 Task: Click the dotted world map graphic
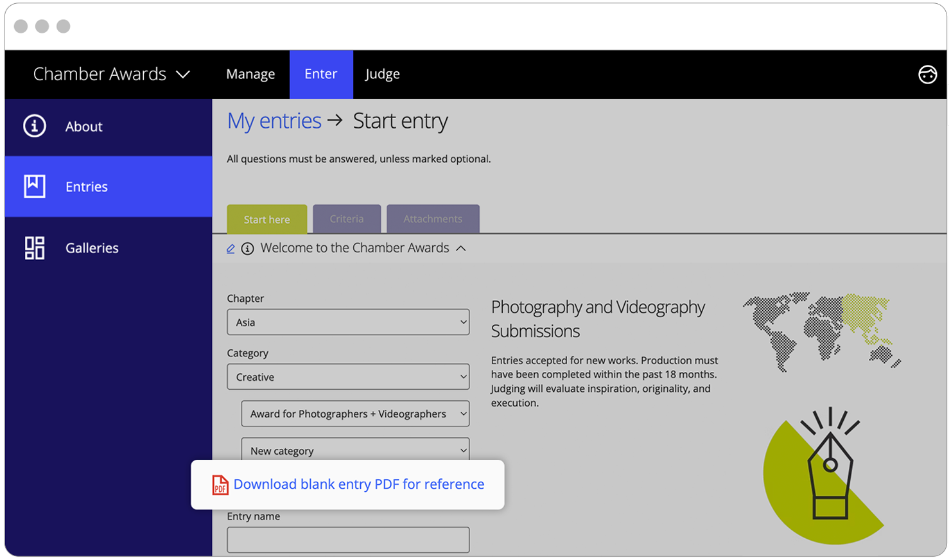tap(821, 331)
